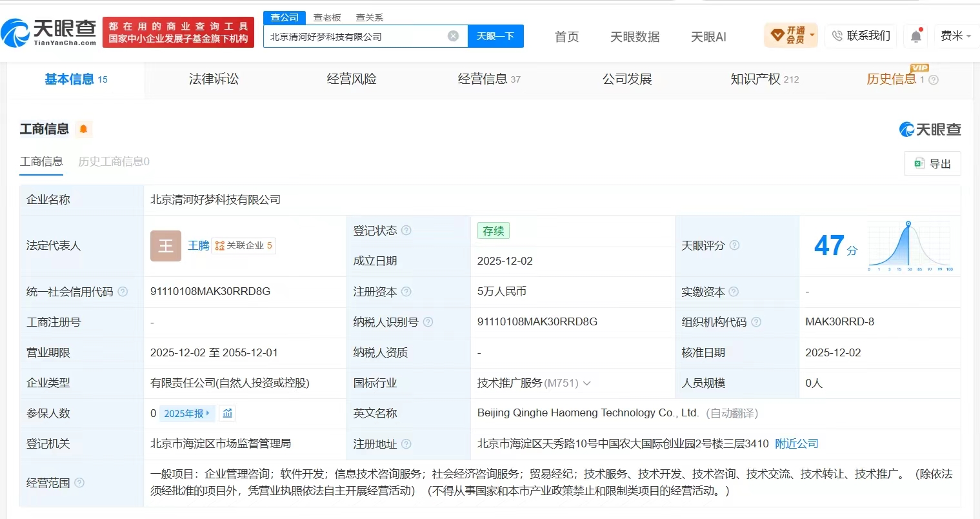Click help icon next to 统一社会信用代码
Screen dimensions: 980x519
pyautogui.click(x=123, y=292)
